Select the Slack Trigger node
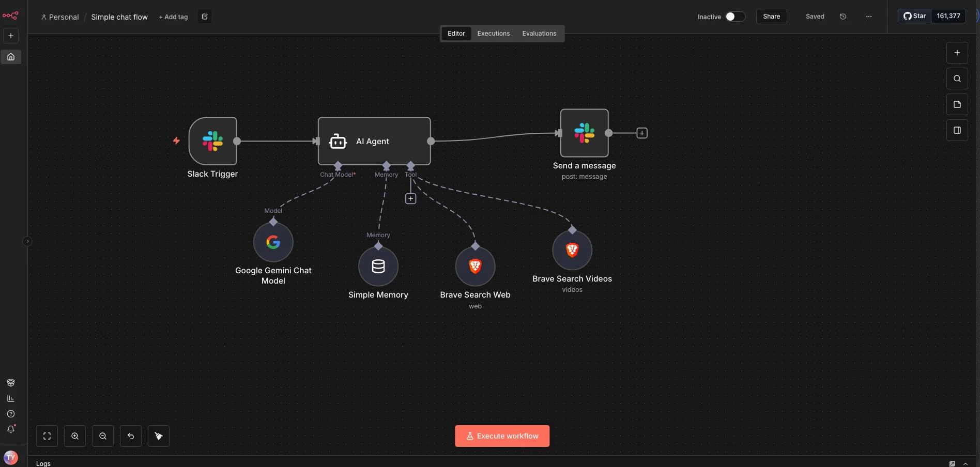 click(x=213, y=141)
